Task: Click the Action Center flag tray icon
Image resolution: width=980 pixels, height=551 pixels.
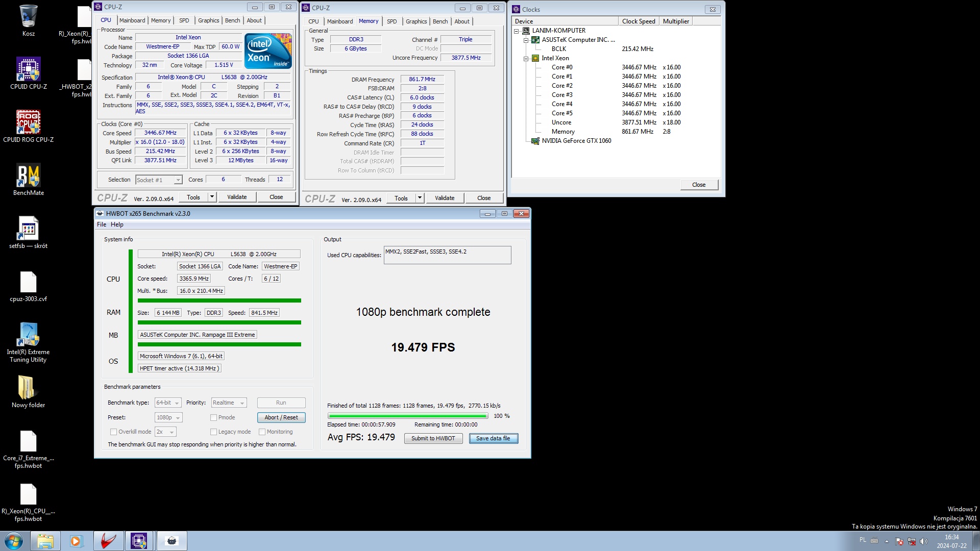Action: click(x=899, y=541)
